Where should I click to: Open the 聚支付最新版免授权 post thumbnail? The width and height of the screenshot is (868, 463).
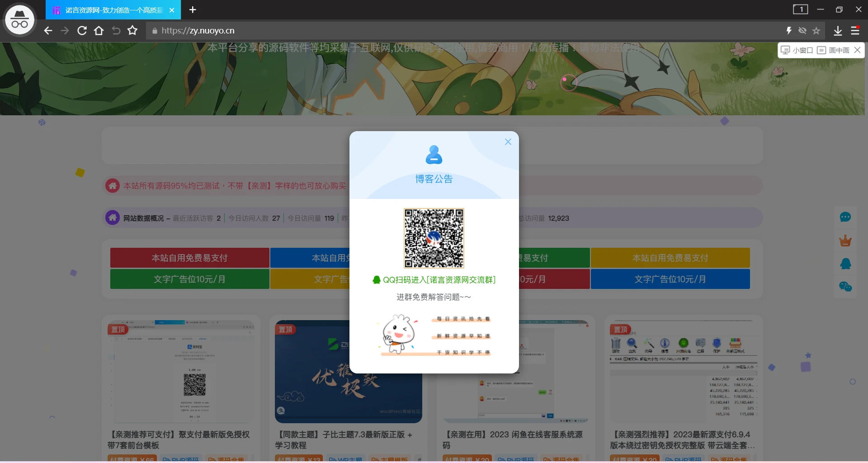coord(181,372)
